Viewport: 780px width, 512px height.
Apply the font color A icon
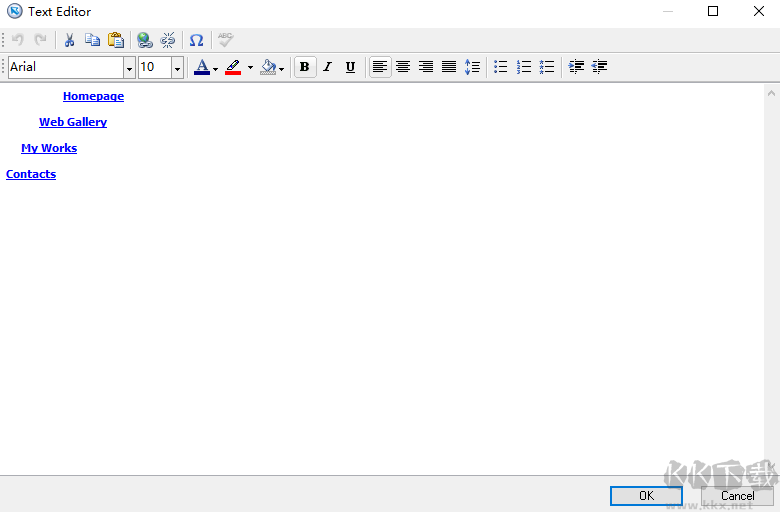[x=201, y=67]
